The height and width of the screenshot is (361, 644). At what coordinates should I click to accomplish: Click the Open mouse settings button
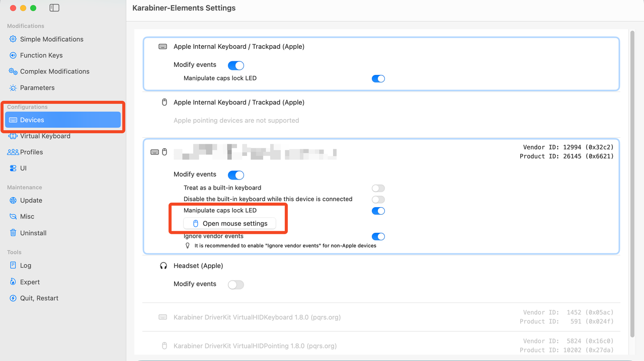point(230,224)
